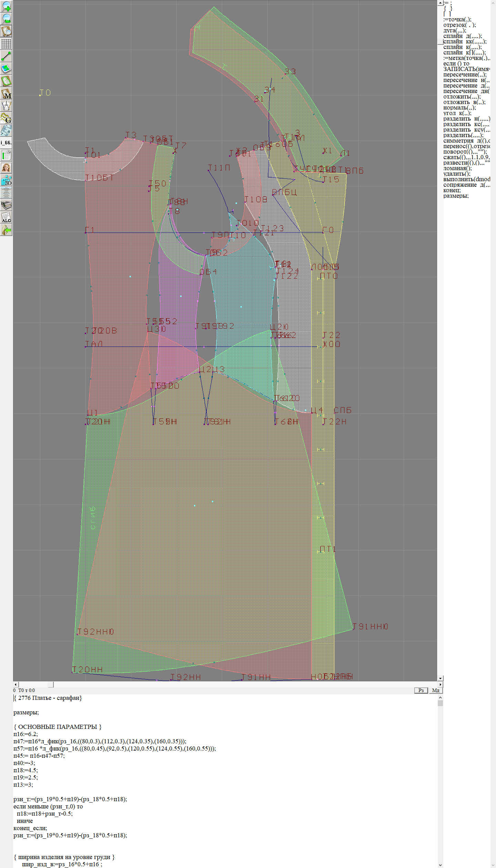Open the green spreadsheet table icon
The width and height of the screenshot is (496, 868).
point(6,155)
